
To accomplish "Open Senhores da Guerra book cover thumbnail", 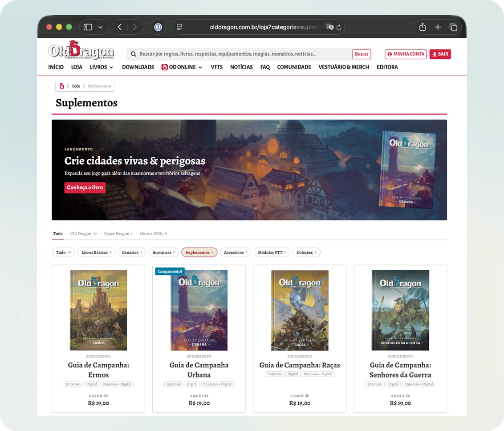I will click(x=400, y=310).
